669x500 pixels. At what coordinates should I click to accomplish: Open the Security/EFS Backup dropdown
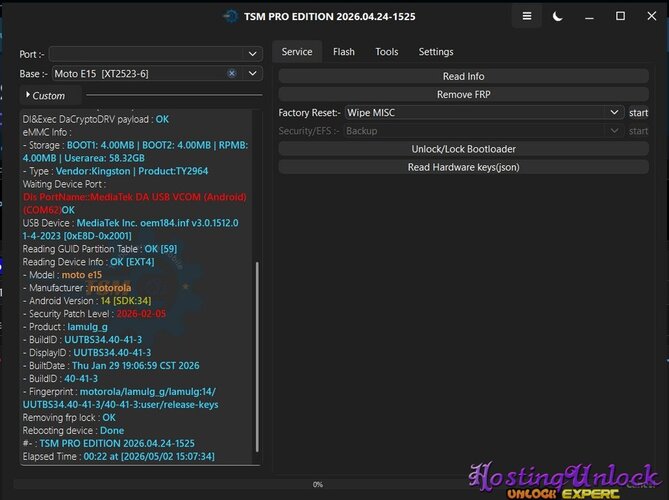(484, 131)
